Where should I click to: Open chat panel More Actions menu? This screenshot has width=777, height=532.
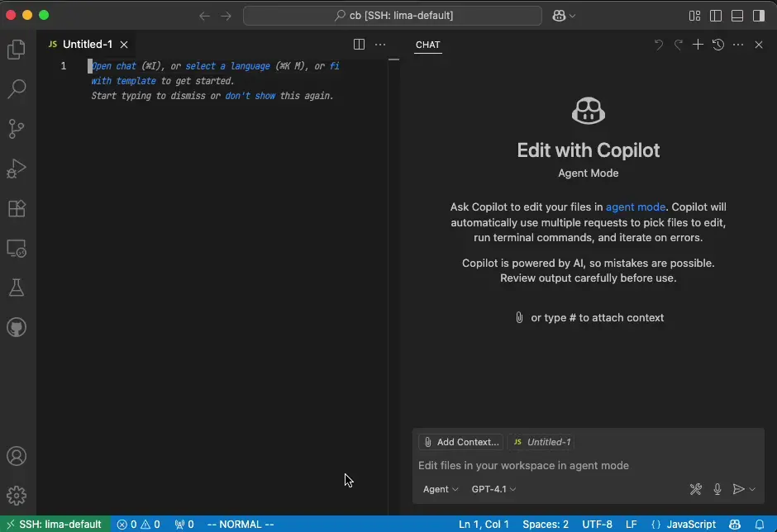pyautogui.click(x=738, y=45)
